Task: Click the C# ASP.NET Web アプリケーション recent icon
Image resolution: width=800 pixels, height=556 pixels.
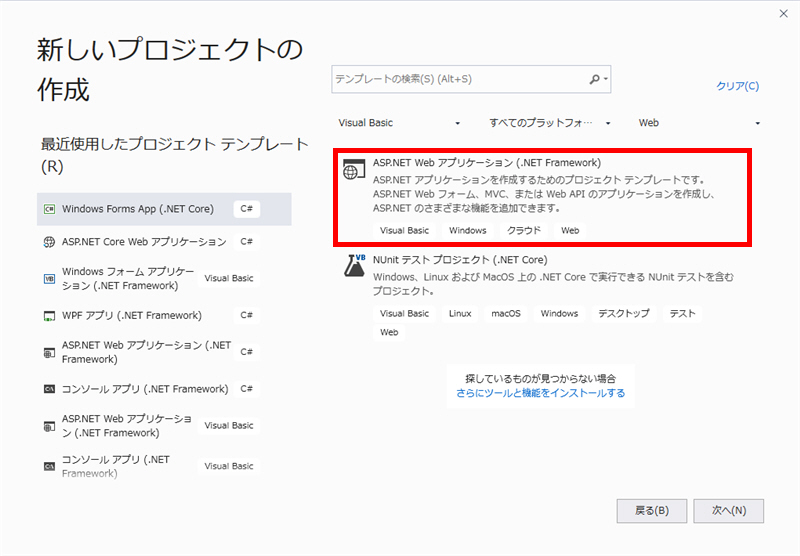Action: click(49, 352)
